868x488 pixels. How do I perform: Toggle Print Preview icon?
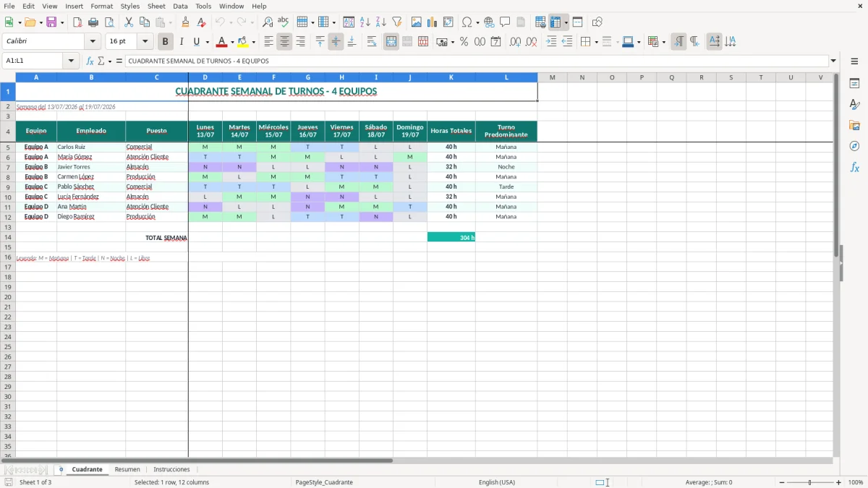coord(109,22)
